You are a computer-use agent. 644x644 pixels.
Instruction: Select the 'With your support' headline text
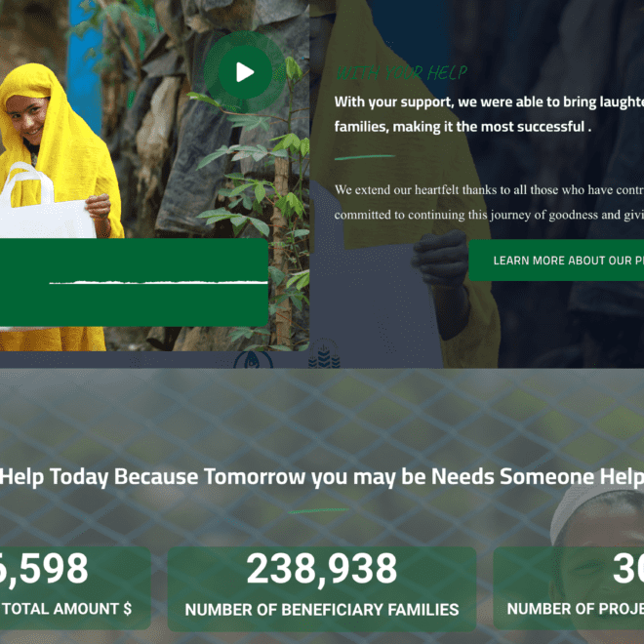coord(489,114)
